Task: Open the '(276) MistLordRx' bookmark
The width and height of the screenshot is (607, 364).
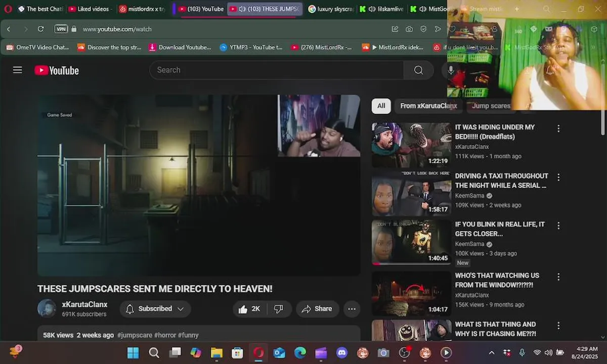Action: [321, 47]
